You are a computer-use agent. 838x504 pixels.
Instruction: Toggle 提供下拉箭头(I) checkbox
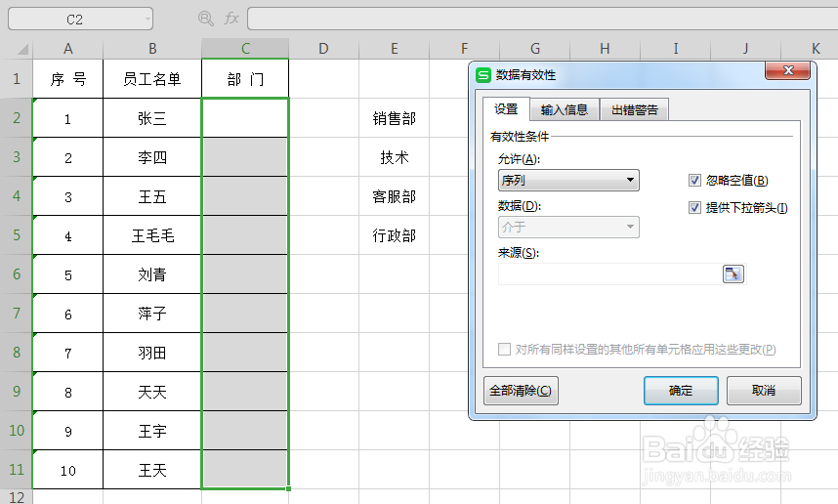694,208
